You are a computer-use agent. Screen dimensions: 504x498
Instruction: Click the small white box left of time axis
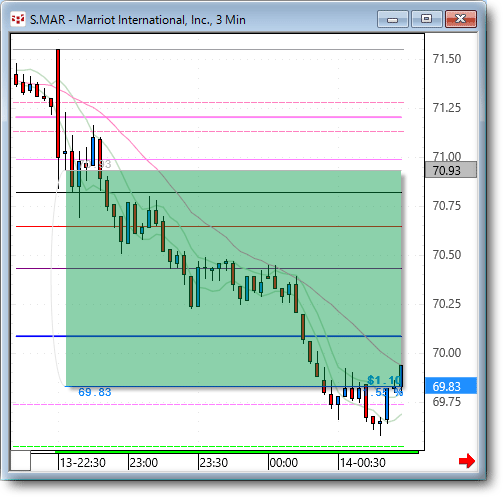tap(21, 461)
